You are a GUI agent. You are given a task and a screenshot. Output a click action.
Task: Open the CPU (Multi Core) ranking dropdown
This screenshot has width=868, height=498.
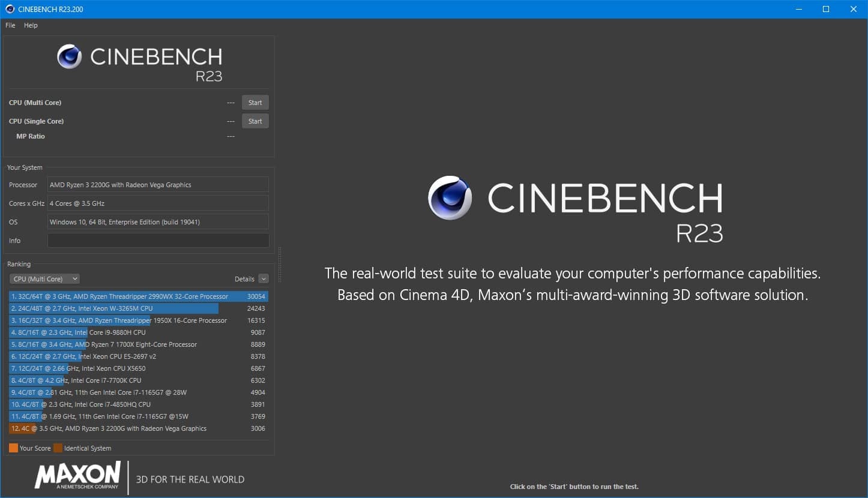(x=44, y=278)
